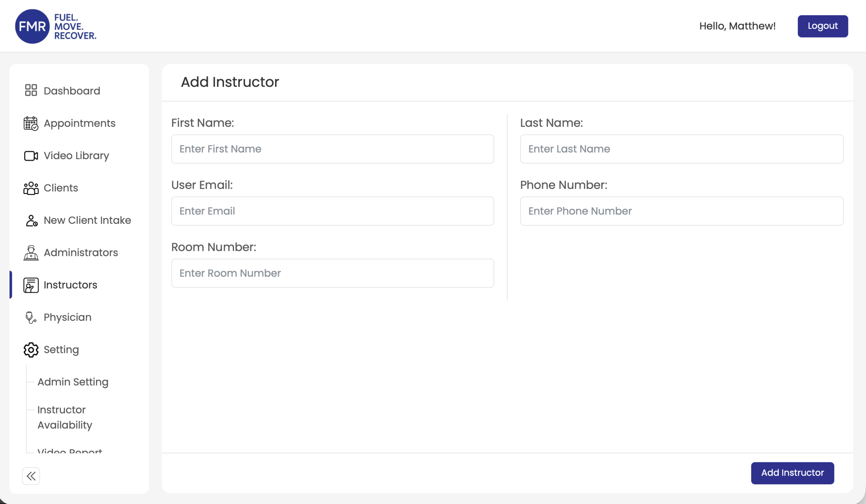Viewport: 866px width, 504px height.
Task: Click the New Client Intake person icon
Action: click(x=31, y=220)
